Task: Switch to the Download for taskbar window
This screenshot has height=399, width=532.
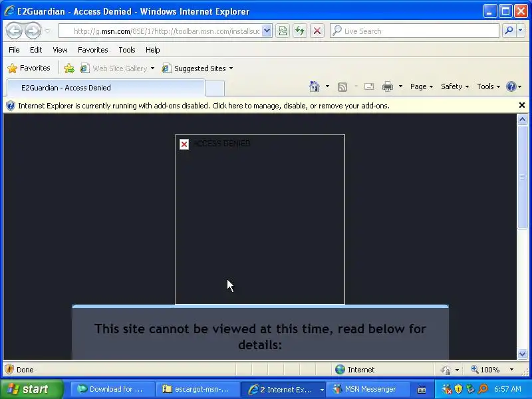Action: (112, 389)
